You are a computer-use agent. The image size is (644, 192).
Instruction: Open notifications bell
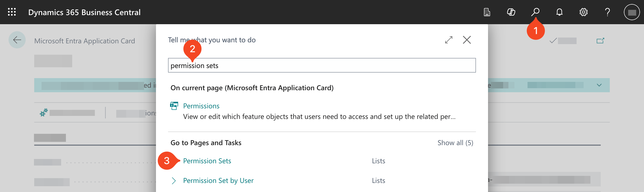click(x=559, y=12)
